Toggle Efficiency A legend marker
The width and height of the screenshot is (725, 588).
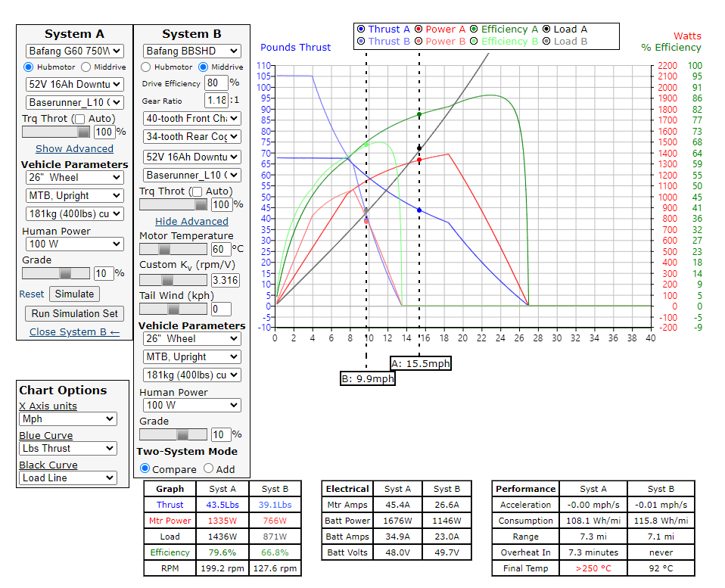(x=474, y=30)
